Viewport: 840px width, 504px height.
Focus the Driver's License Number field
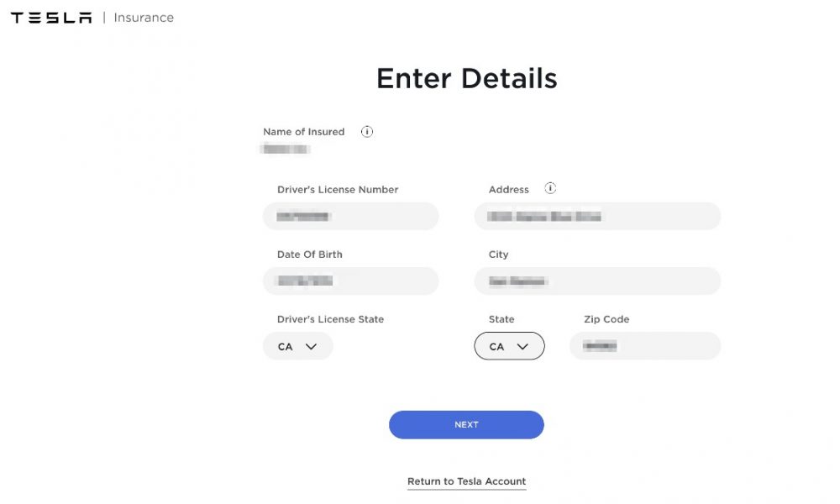351,217
